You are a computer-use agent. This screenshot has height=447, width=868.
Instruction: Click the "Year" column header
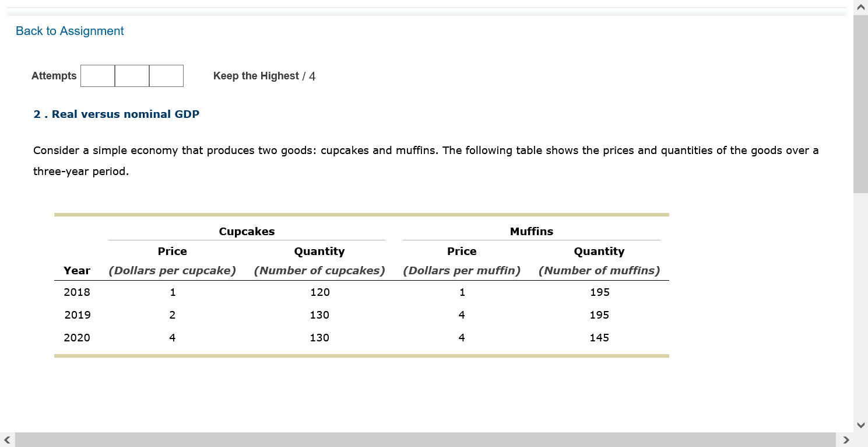point(77,271)
